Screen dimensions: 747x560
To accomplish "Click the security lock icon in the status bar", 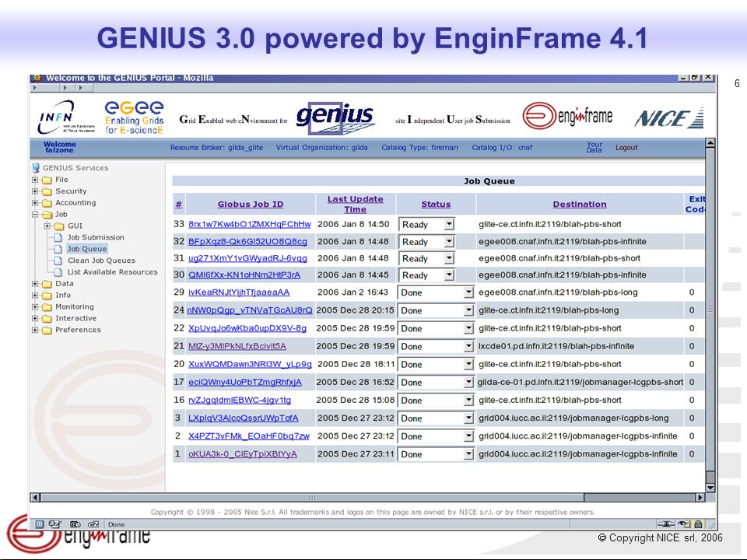I will tap(699, 524).
